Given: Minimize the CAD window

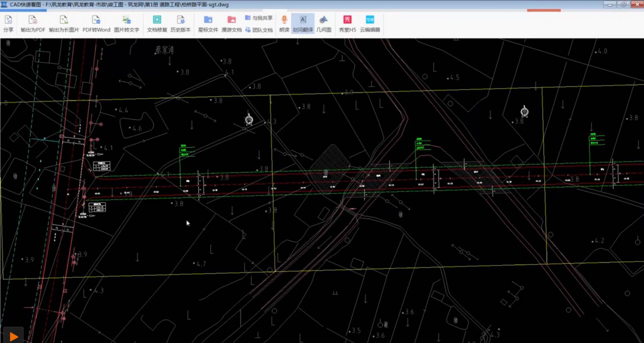Looking at the screenshot, I should pyautogui.click(x=609, y=4).
